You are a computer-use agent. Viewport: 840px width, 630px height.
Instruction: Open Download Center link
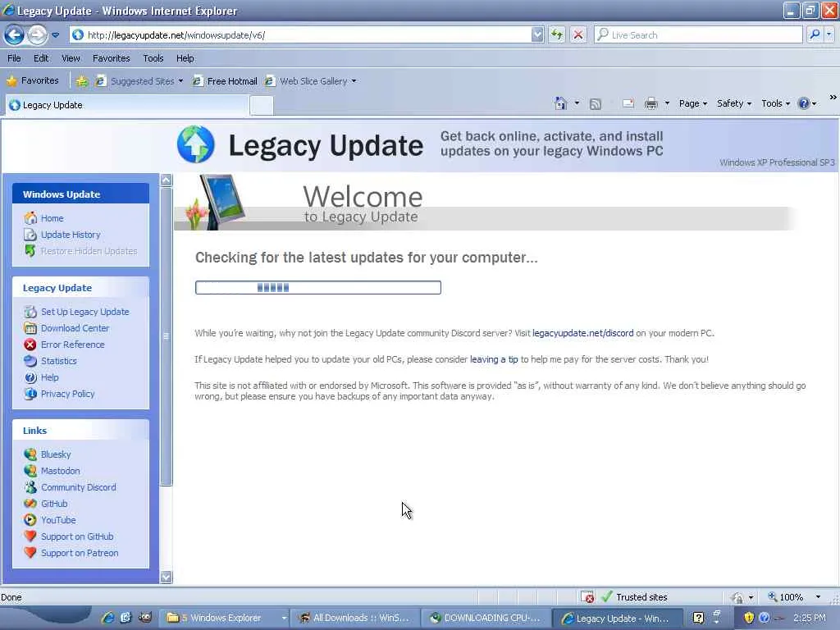tap(75, 328)
